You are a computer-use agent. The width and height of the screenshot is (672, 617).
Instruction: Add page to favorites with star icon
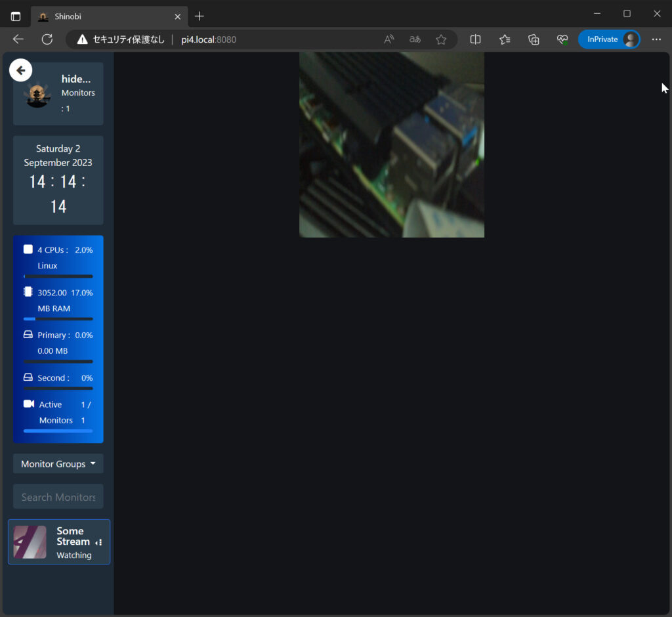coord(441,39)
